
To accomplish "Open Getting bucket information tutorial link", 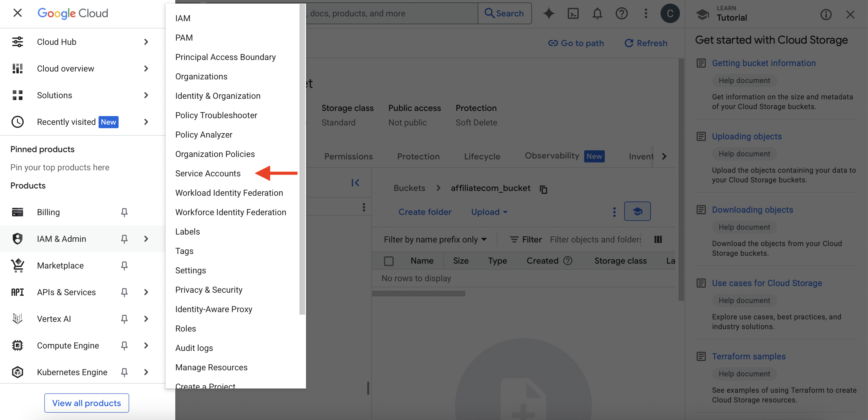I will click(x=764, y=63).
